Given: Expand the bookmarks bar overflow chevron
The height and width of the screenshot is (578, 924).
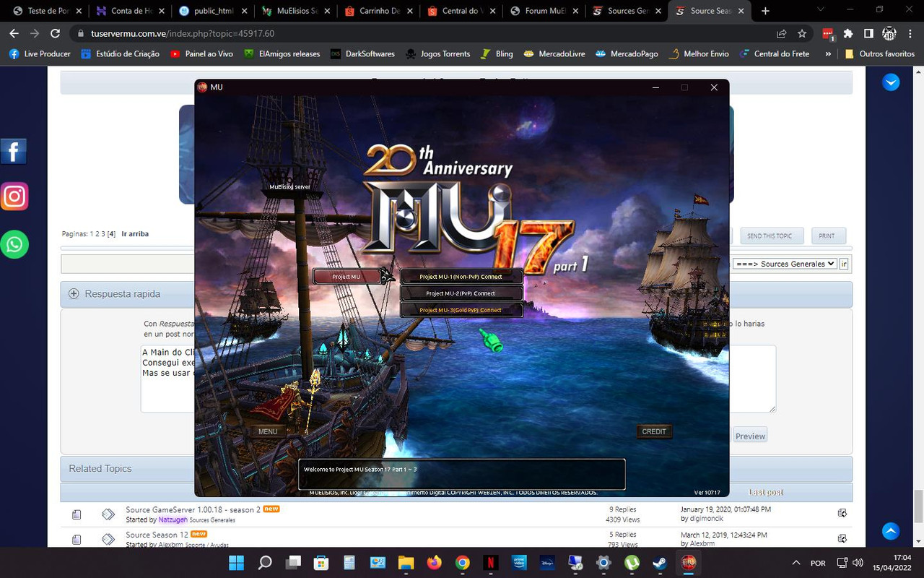Looking at the screenshot, I should pos(827,53).
